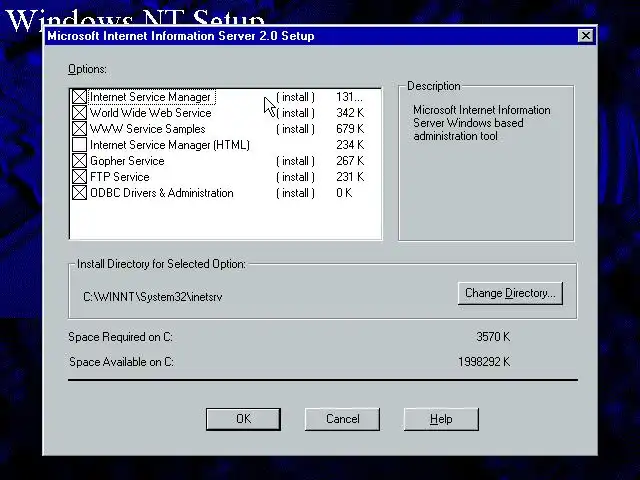
Task: Uncheck the World Wide Web Service checkbox
Action: click(x=79, y=113)
